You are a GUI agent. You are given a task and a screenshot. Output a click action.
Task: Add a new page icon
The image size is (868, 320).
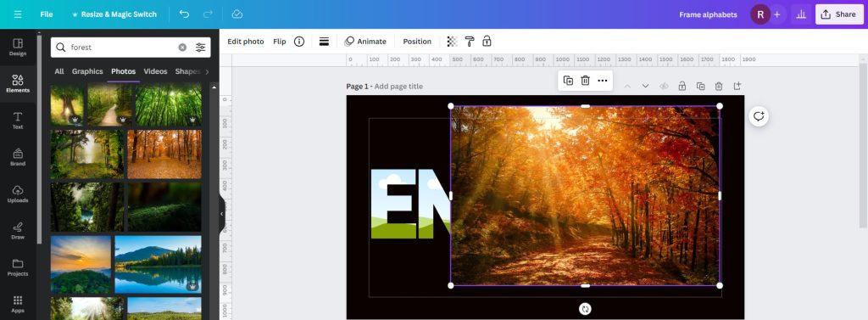click(737, 87)
